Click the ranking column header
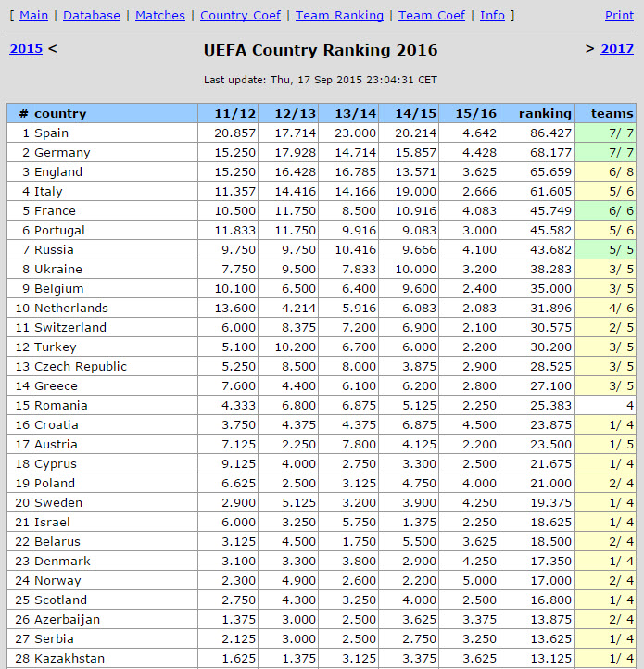The image size is (644, 669). [545, 113]
